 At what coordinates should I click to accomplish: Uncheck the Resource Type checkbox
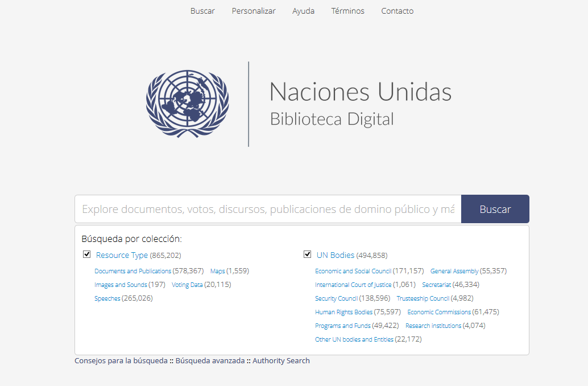pos(86,254)
